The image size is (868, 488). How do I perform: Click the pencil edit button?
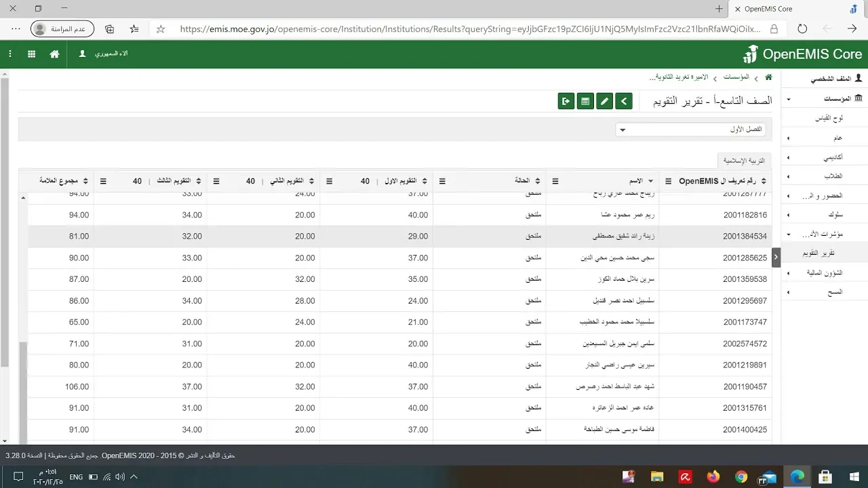pos(604,102)
